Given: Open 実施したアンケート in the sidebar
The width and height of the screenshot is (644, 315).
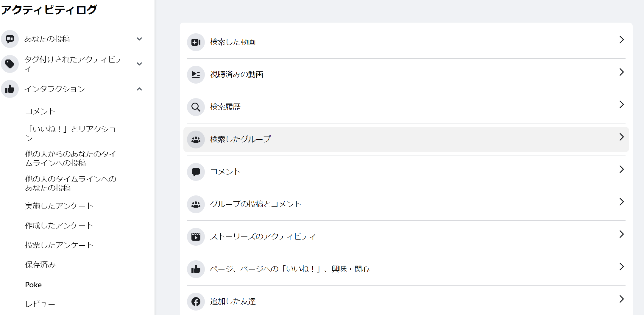Looking at the screenshot, I should click(59, 206).
